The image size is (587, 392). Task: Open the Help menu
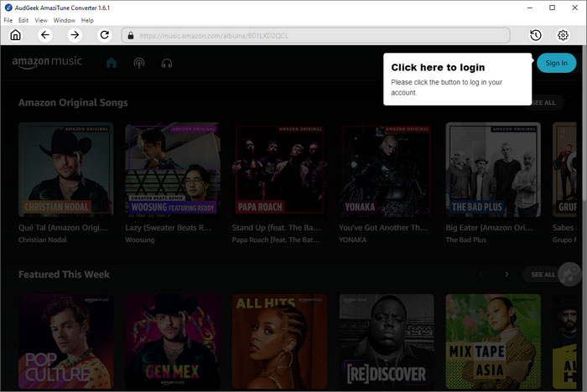coord(87,20)
